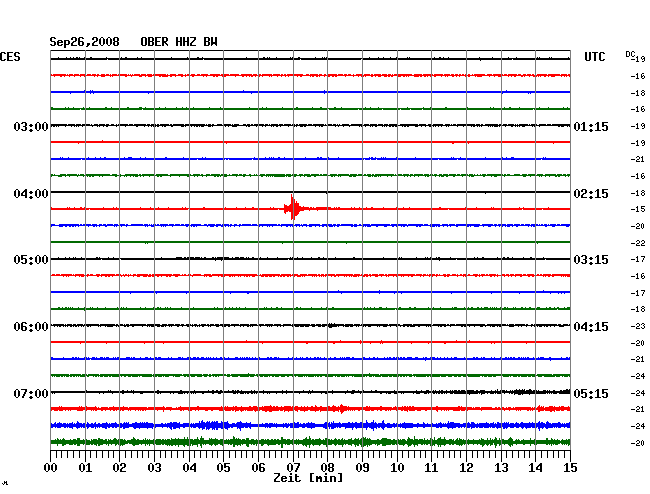Click minute tick label "14" on bottom axis
This screenshot has width=650, height=494.
535,468
